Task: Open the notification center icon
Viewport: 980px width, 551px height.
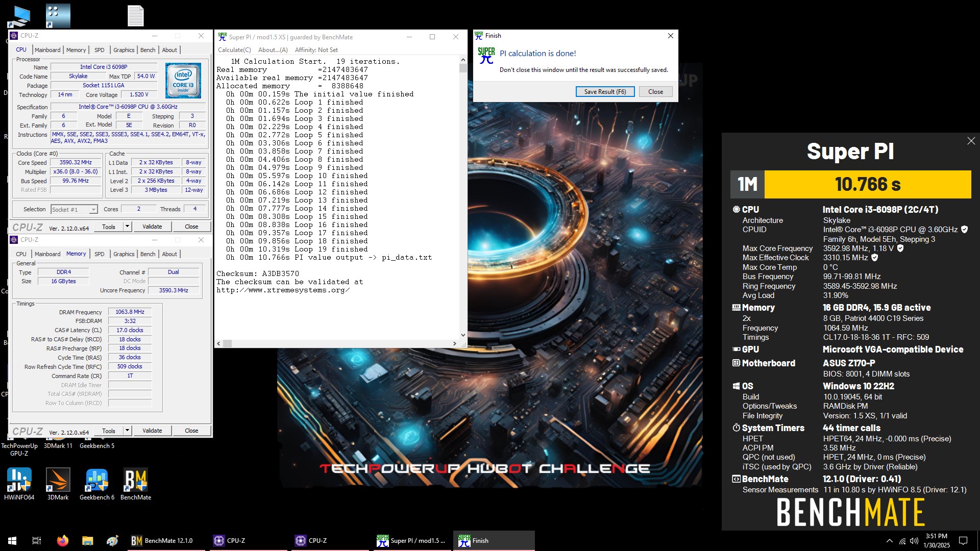Action: [963, 541]
